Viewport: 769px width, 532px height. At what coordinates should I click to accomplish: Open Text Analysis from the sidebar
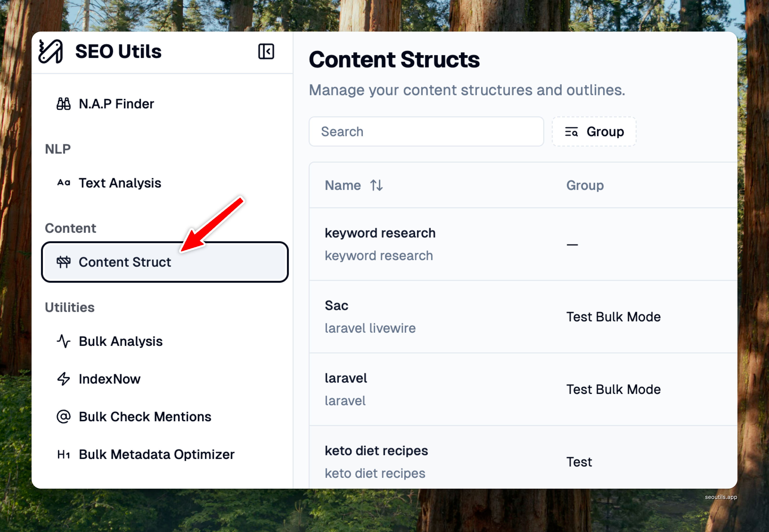coord(120,183)
